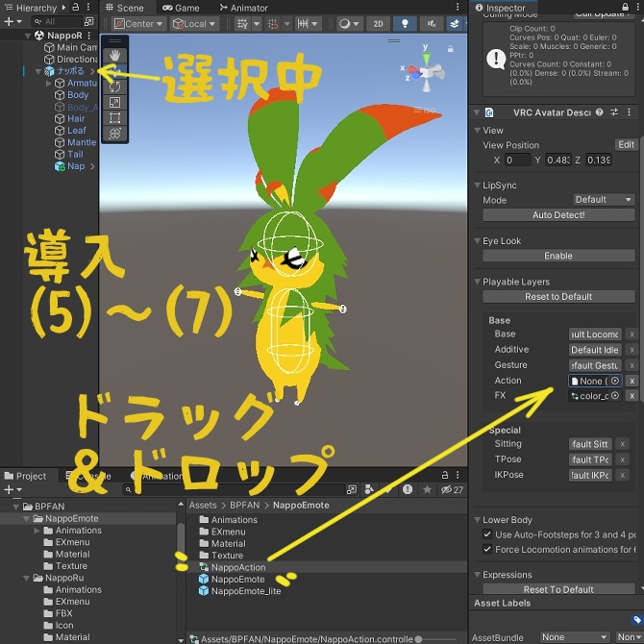This screenshot has width=644, height=644.
Task: Collapse the Playable Layers section
Action: (478, 282)
